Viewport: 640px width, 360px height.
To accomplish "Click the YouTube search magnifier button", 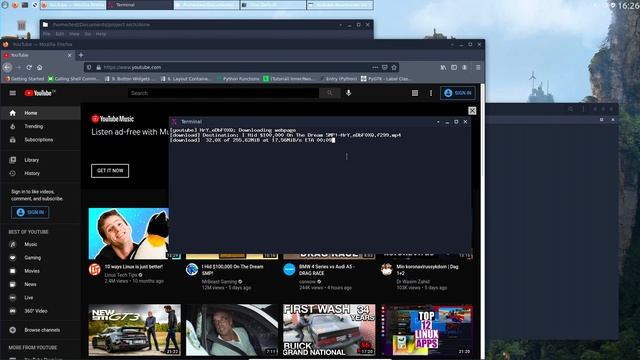I will point(329,93).
